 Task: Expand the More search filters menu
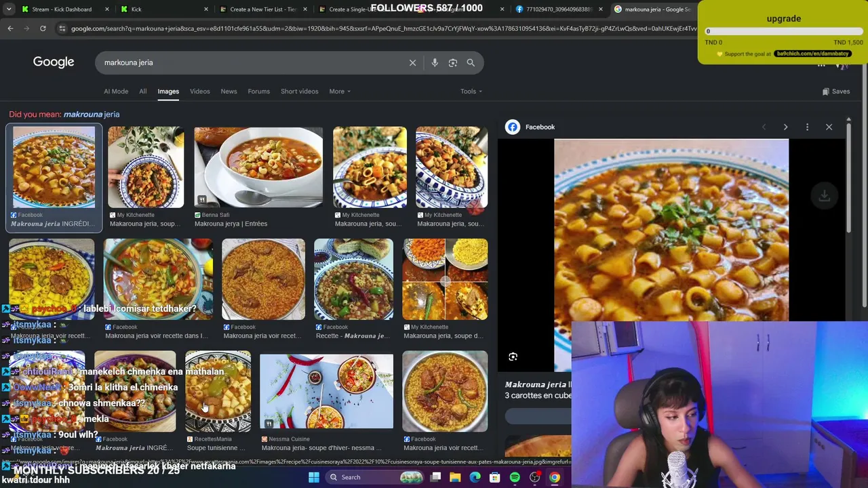click(x=340, y=91)
